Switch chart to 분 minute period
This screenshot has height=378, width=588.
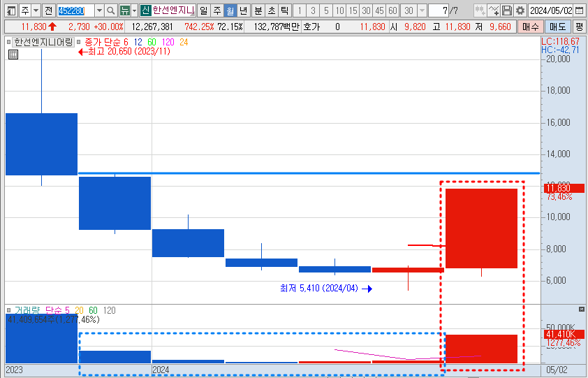tap(258, 10)
